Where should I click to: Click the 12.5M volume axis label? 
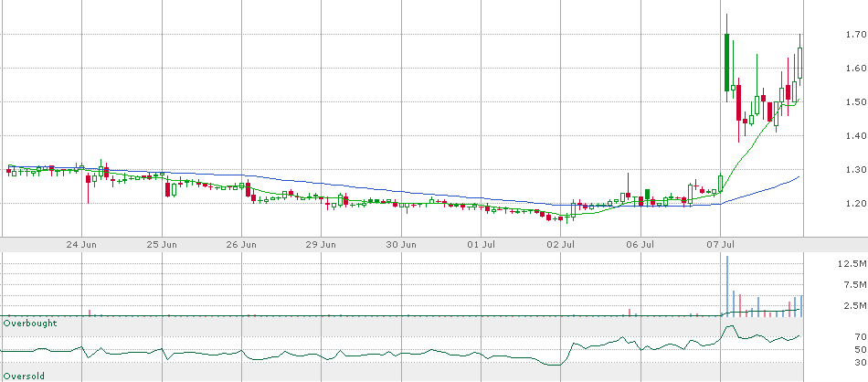coord(852,263)
